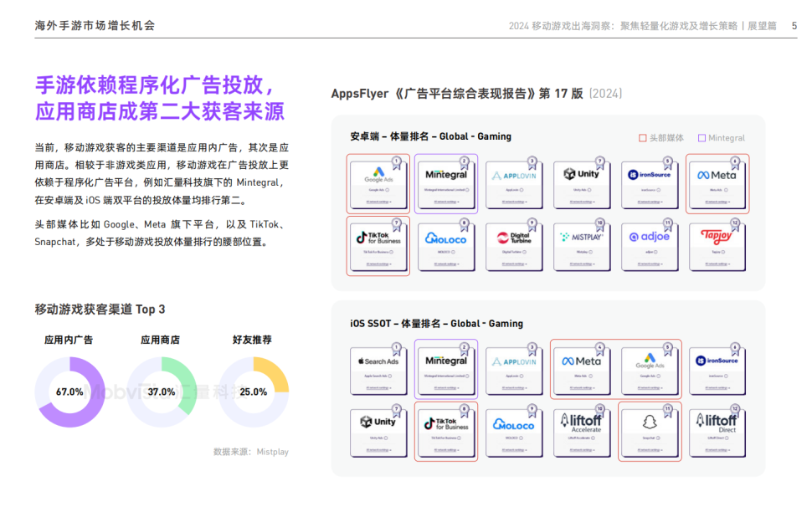
Task: Click the 数据来源：Mistplay source note
Action: pos(251,452)
